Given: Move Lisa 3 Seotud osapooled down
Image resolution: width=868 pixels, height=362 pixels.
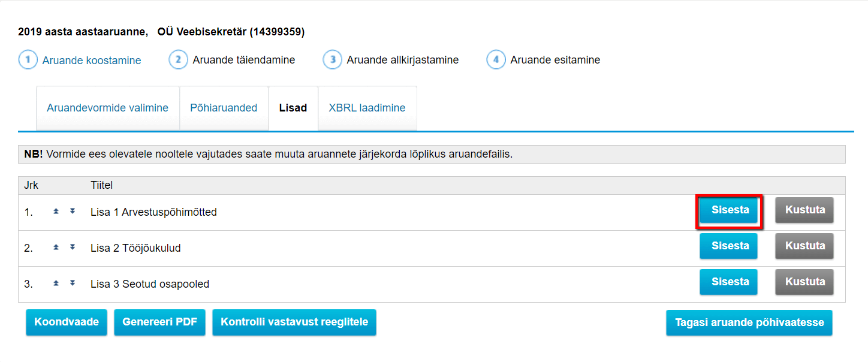Looking at the screenshot, I should click(x=72, y=283).
